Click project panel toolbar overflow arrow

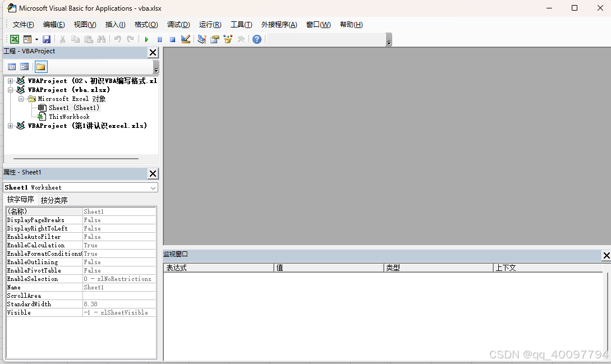[x=156, y=67]
